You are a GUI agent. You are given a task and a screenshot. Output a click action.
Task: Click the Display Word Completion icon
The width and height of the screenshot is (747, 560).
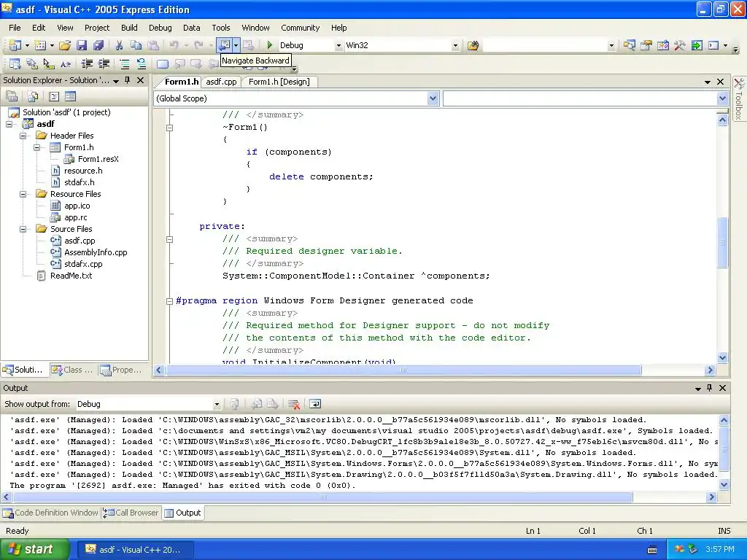(65, 63)
